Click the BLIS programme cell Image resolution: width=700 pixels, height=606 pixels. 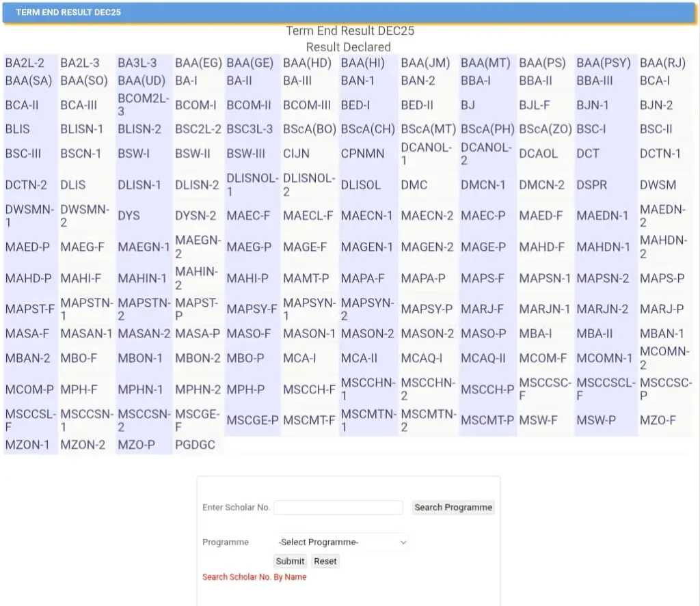(17, 129)
